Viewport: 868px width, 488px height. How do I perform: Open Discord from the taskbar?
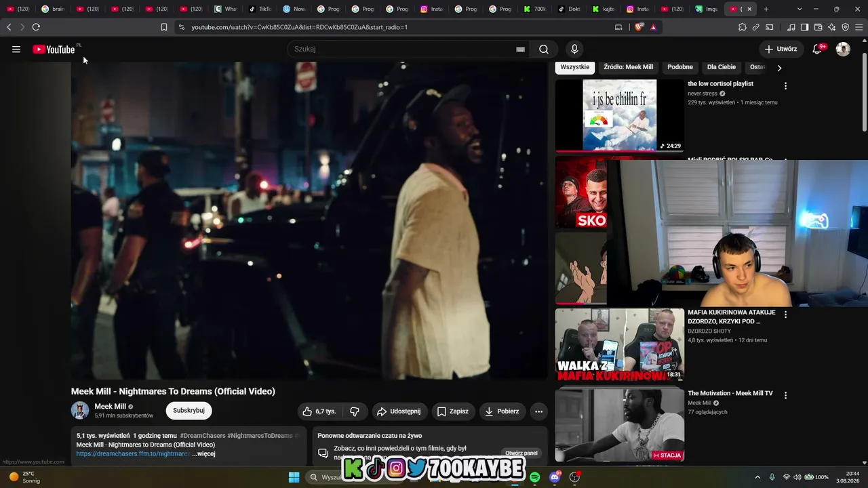pos(555,477)
